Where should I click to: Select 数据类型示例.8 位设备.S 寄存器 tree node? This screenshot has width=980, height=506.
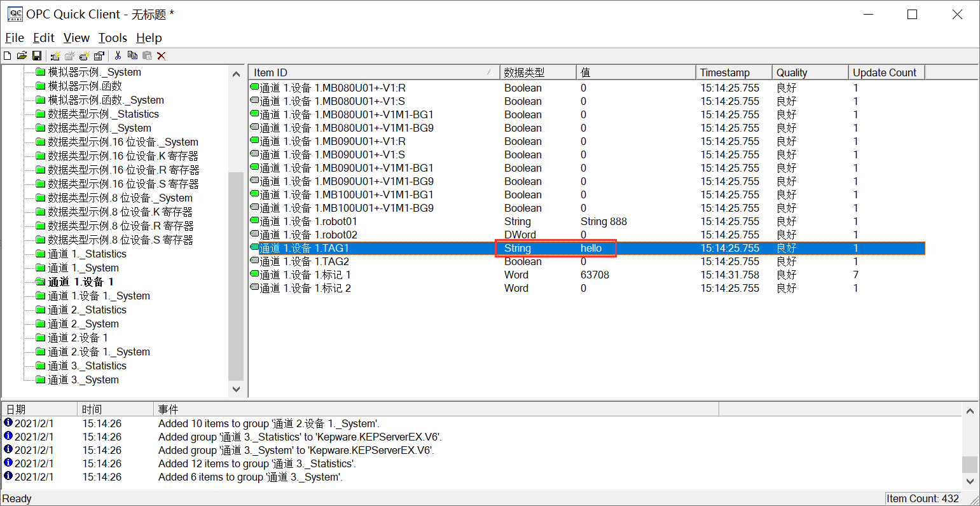pos(120,240)
